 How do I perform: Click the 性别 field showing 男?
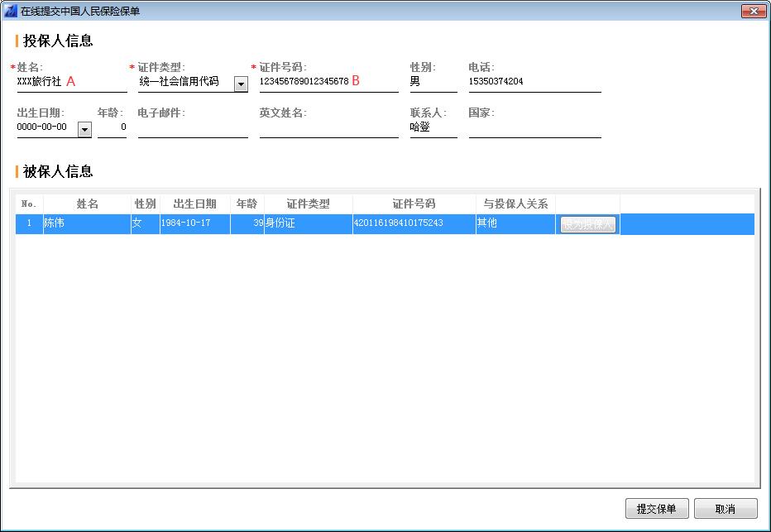click(x=433, y=82)
